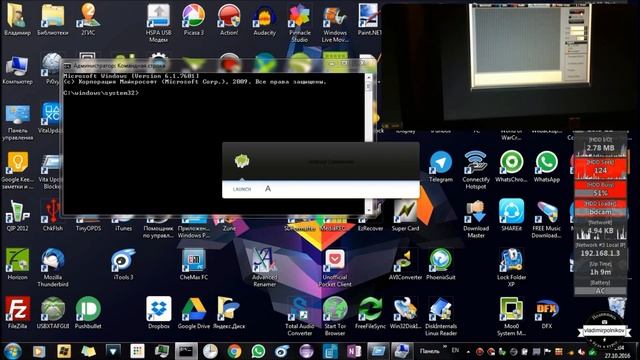The width and height of the screenshot is (640, 360).
Task: Open FREE Music Downloader desktop icon
Action: coord(547,219)
